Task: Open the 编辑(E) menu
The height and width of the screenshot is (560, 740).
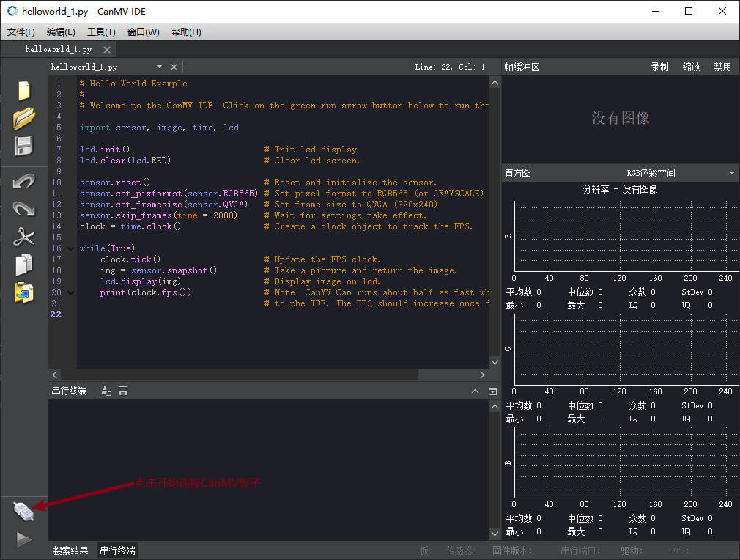Action: 61,32
